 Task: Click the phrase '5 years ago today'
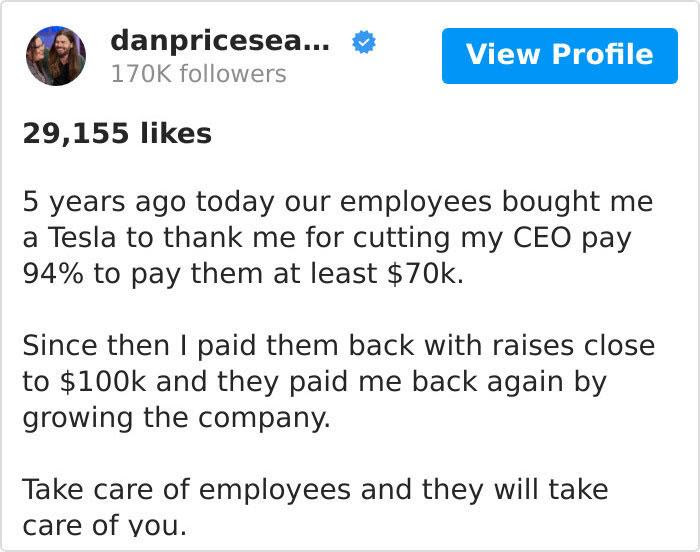(x=149, y=202)
